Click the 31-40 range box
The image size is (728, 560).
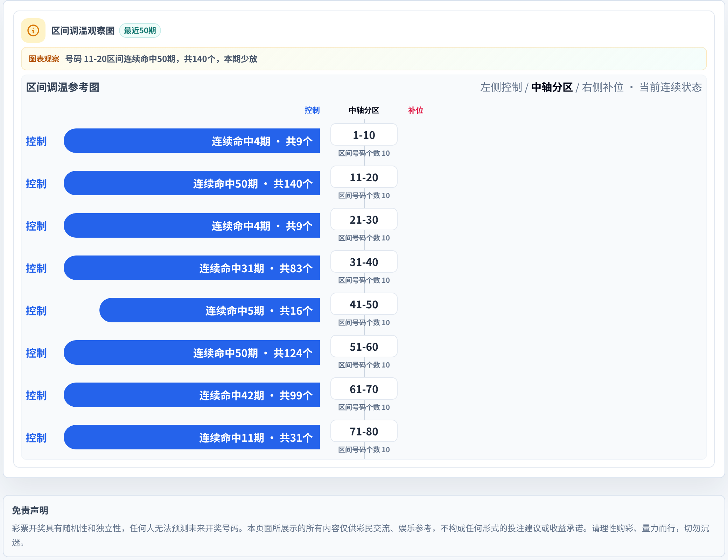[364, 262]
